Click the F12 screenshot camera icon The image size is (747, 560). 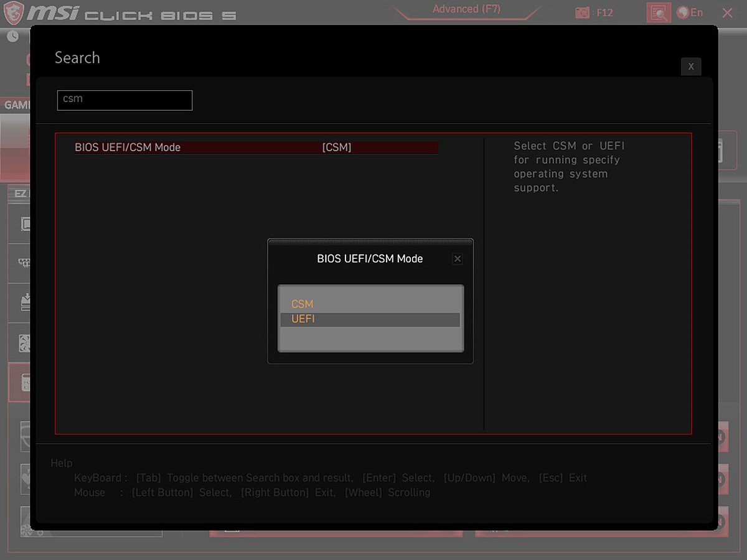[582, 12]
